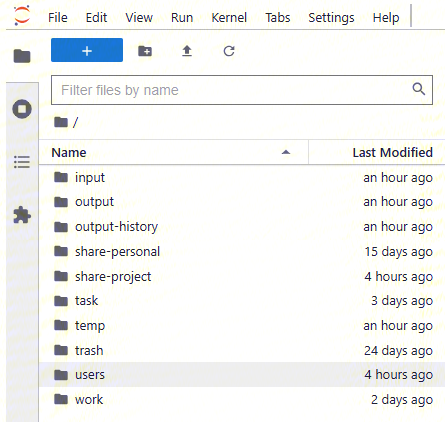445x422 pixels.
Task: Create a new folder with the toolbar icon
Action: tap(145, 51)
